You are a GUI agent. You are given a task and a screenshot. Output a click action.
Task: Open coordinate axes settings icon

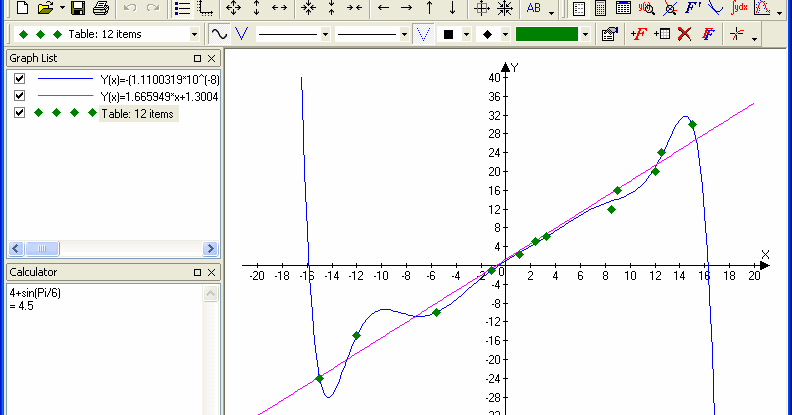pyautogui.click(x=206, y=8)
